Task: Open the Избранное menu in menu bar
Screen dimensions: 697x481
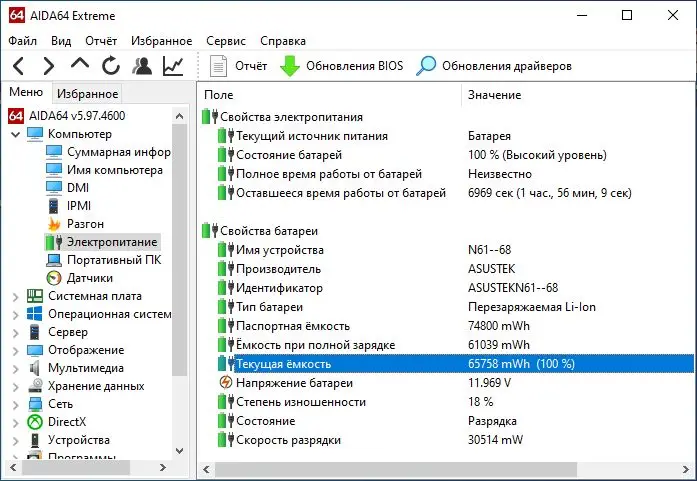Action: coord(161,41)
